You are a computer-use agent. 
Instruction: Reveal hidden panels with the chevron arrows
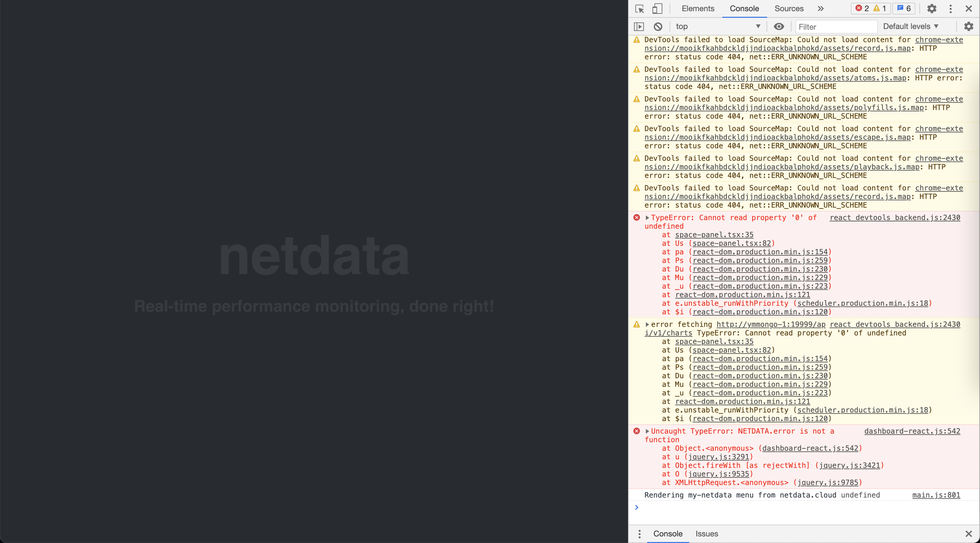click(x=820, y=8)
